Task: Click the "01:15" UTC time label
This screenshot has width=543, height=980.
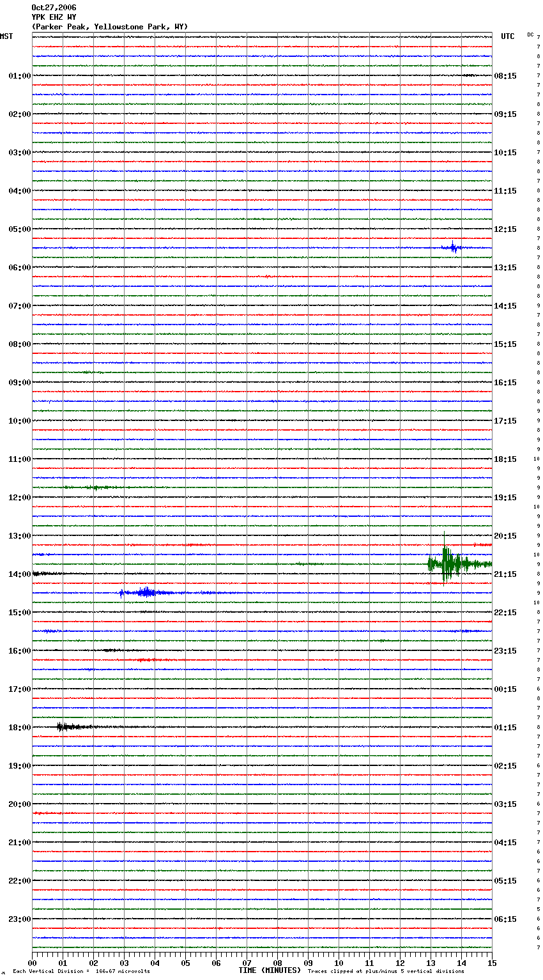Action: coord(505,728)
